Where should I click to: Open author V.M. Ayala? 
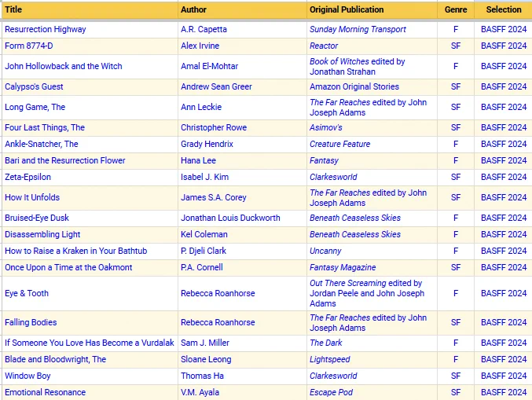click(x=200, y=393)
